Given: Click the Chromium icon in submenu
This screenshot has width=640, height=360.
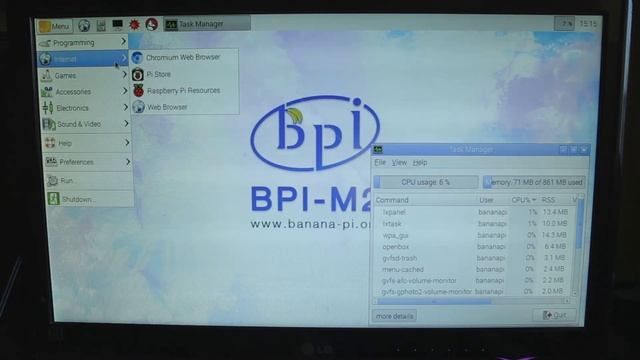Looking at the screenshot, I should pyautogui.click(x=138, y=58).
